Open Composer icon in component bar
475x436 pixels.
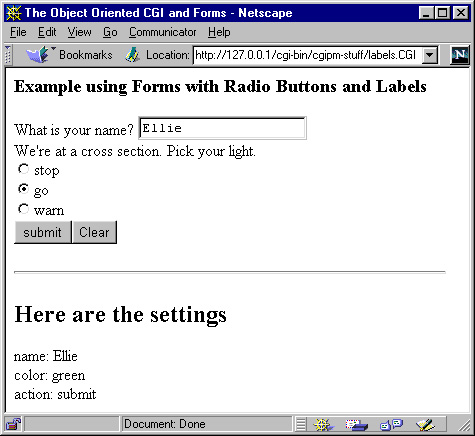(426, 425)
